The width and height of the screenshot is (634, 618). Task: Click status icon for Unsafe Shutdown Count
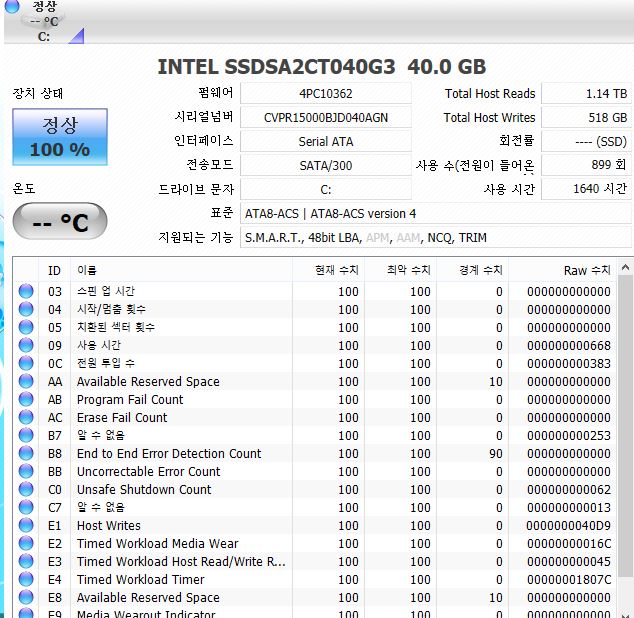pos(26,489)
